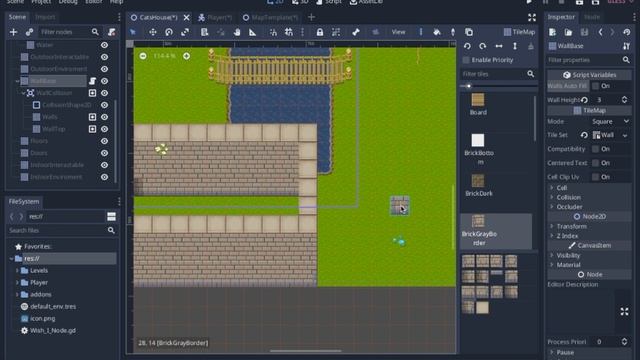Zoom in with the plus viewport button

pyautogui.click(x=187, y=56)
